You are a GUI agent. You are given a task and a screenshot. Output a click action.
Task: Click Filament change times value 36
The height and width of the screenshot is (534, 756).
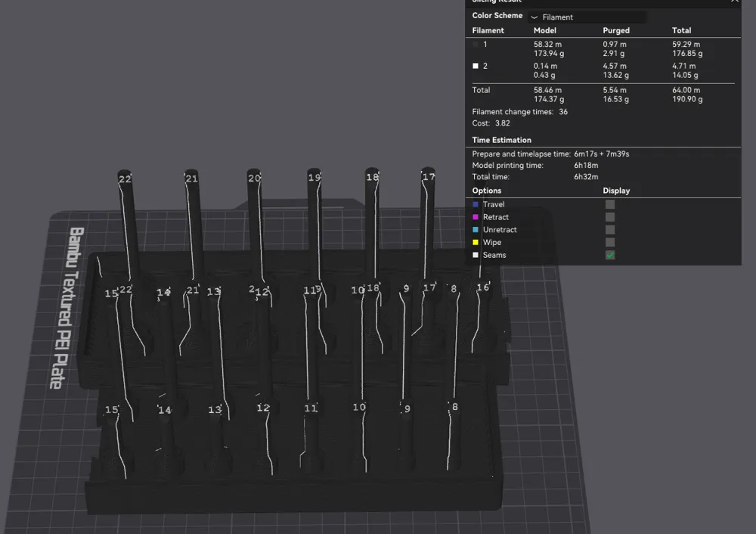(563, 112)
